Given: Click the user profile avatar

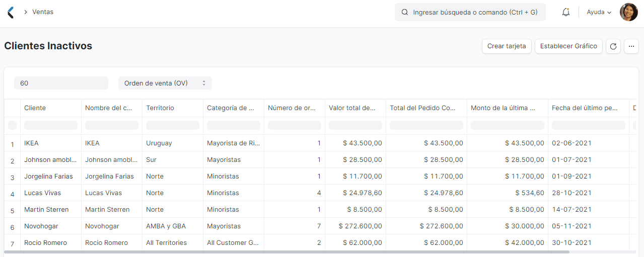Looking at the screenshot, I should point(628,12).
